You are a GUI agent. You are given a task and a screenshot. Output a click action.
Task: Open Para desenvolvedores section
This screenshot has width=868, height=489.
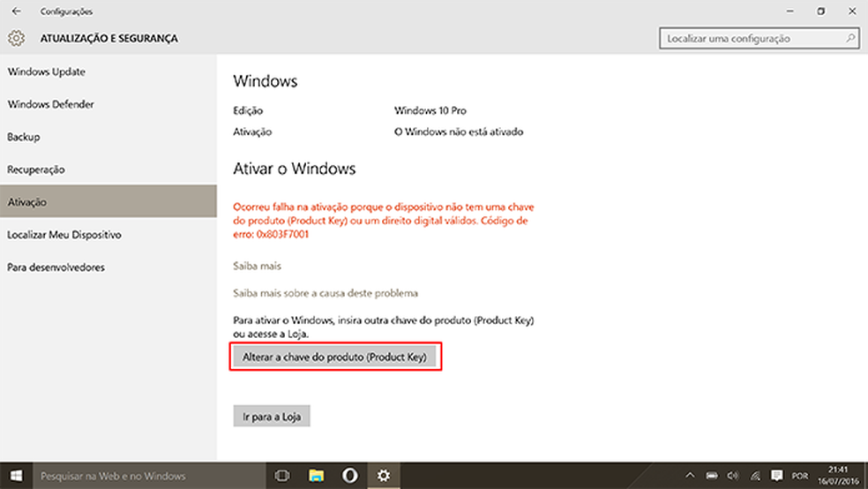108,267
